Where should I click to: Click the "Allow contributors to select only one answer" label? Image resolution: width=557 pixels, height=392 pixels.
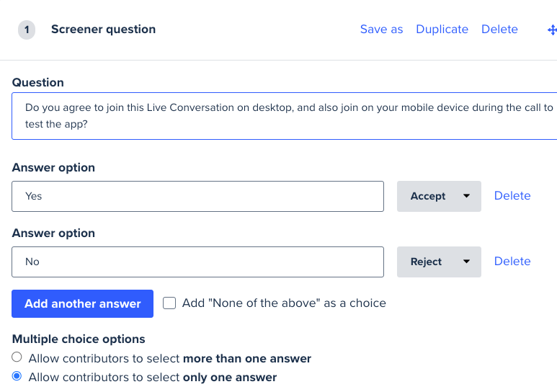(x=152, y=377)
